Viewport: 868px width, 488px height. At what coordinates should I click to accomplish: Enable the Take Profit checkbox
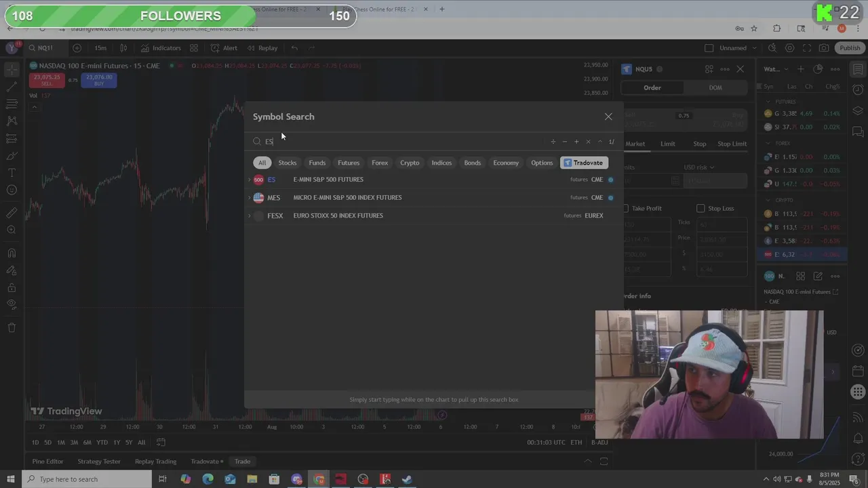[625, 208]
